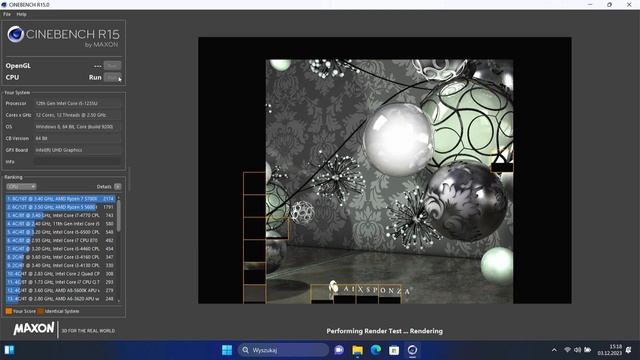
Task: Select ranking entry AMD Ryzen 7 5700X
Action: (61, 199)
